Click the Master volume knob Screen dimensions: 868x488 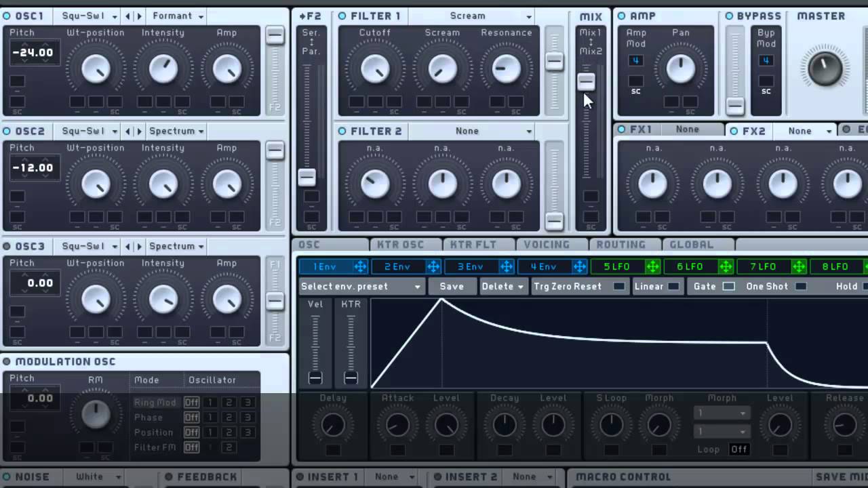tap(825, 68)
